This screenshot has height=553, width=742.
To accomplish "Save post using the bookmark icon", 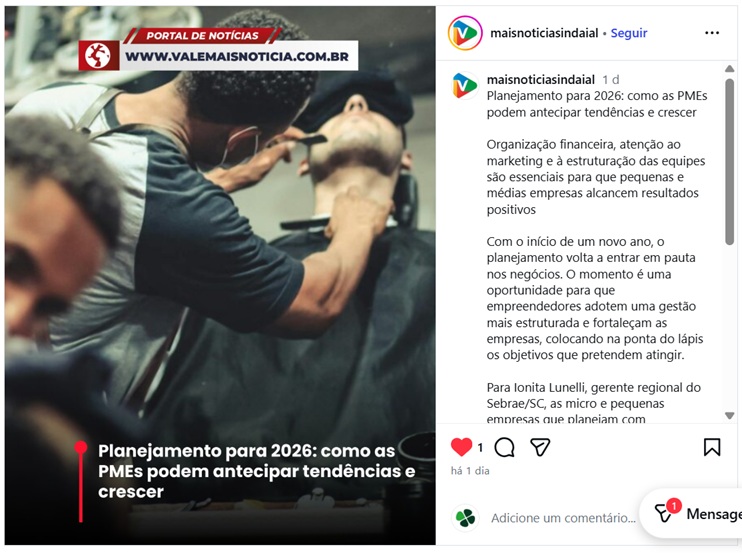I will point(712,447).
